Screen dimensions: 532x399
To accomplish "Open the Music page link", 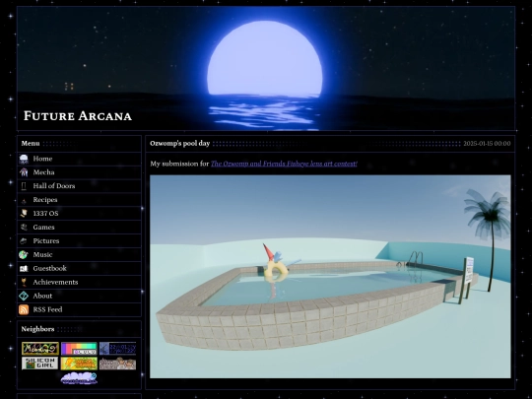I will (x=42, y=255).
